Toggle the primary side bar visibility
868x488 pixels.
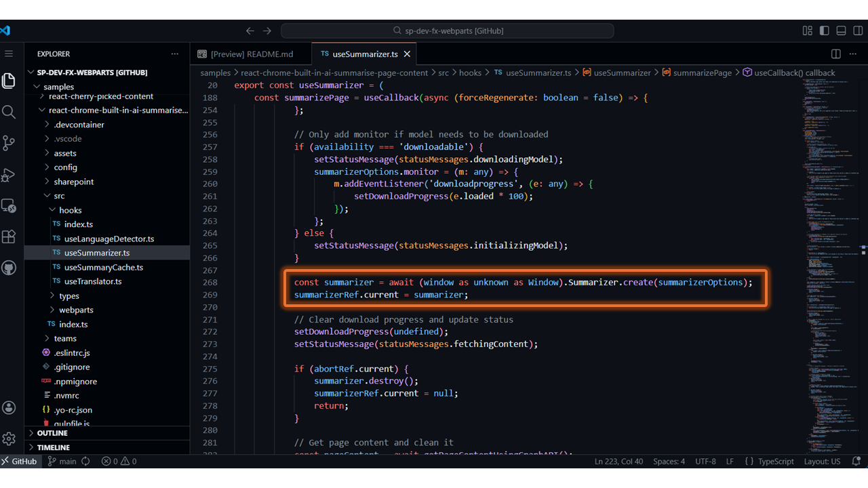click(824, 30)
